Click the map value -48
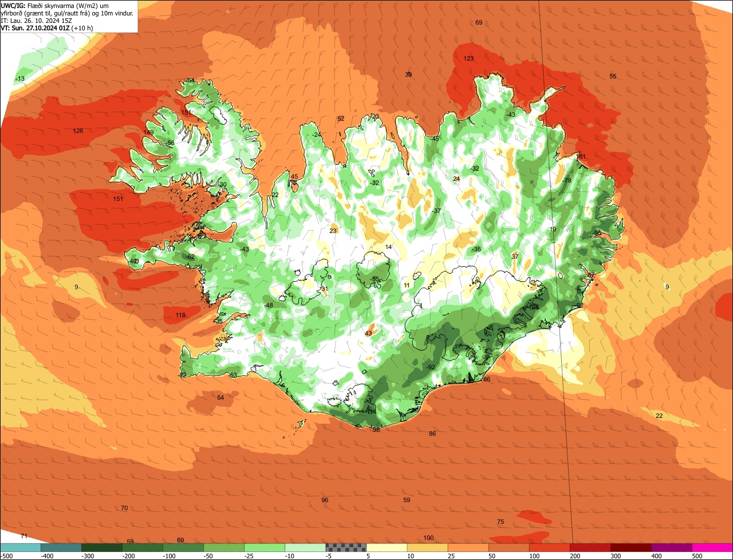The width and height of the screenshot is (733, 560). click(269, 306)
